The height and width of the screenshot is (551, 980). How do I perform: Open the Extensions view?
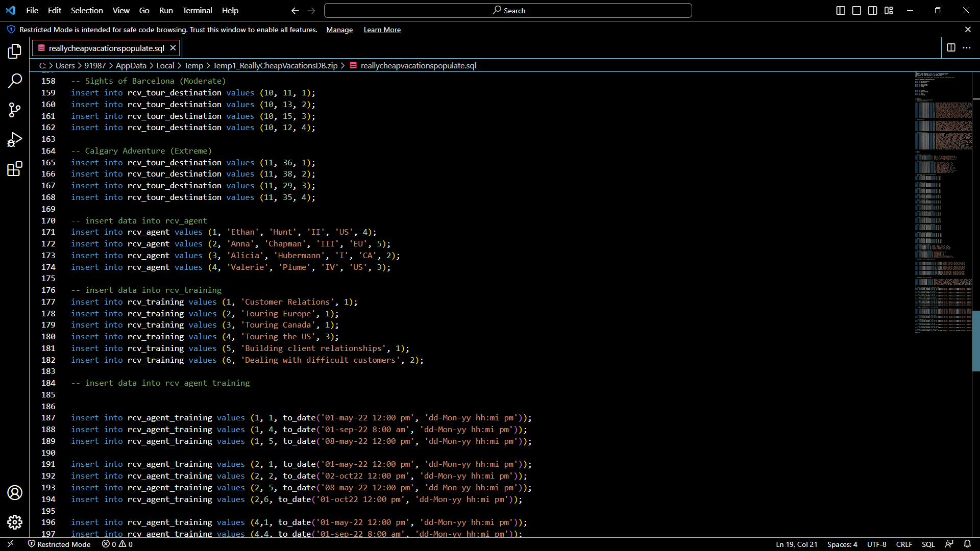[x=15, y=169]
